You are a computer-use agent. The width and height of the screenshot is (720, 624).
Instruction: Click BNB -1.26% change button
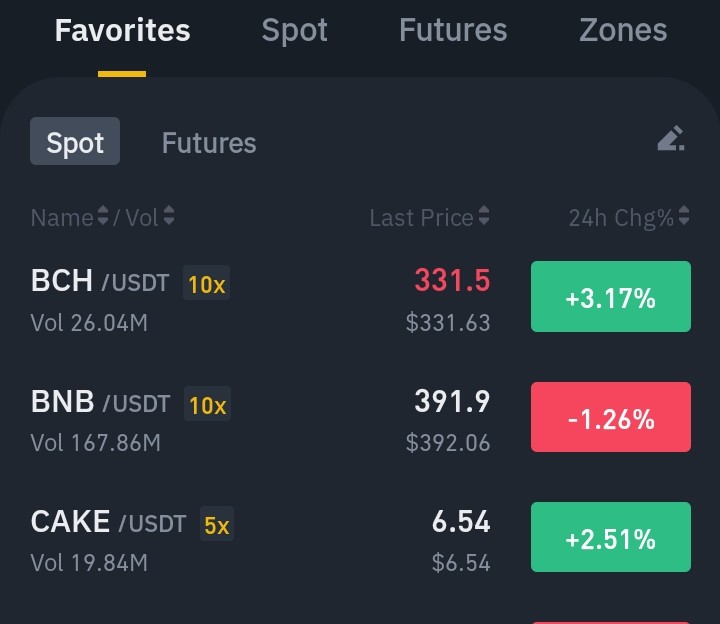pyautogui.click(x=611, y=417)
